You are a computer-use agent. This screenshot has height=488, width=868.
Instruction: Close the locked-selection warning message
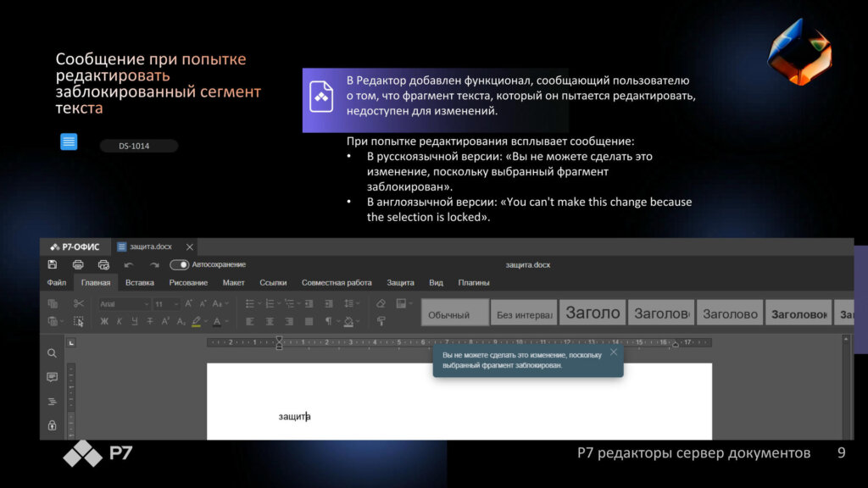(x=614, y=352)
